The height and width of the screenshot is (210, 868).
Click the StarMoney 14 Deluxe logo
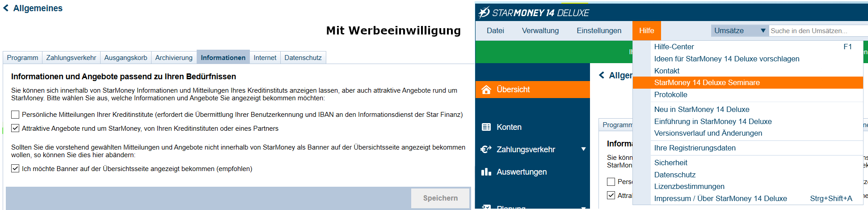(x=534, y=13)
